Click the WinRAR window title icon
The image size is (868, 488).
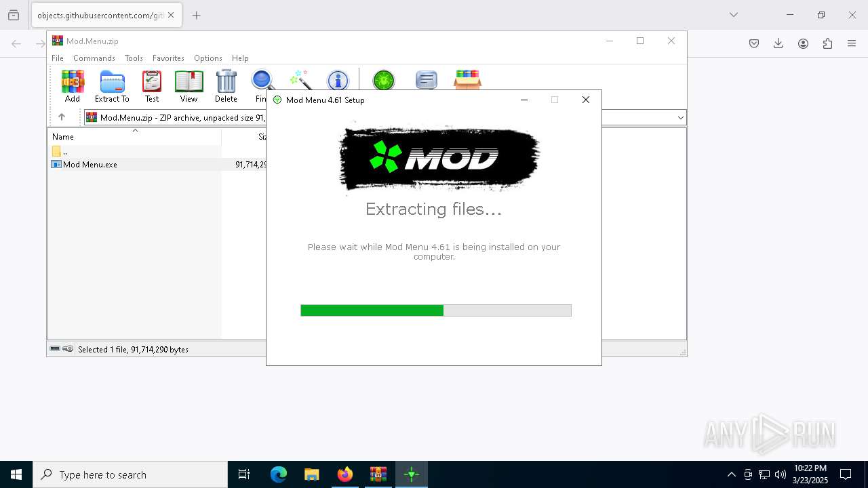point(58,41)
